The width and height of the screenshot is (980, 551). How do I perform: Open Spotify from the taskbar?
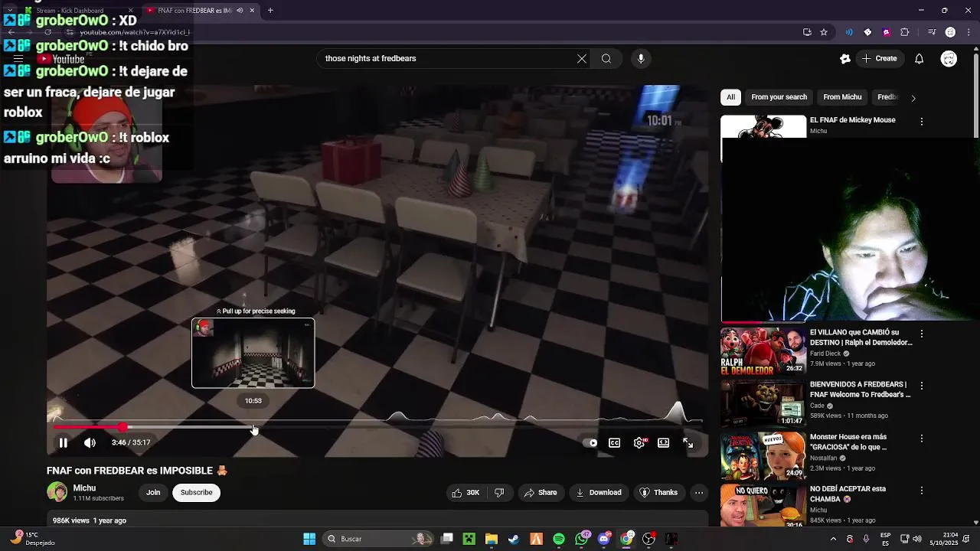coord(559,539)
